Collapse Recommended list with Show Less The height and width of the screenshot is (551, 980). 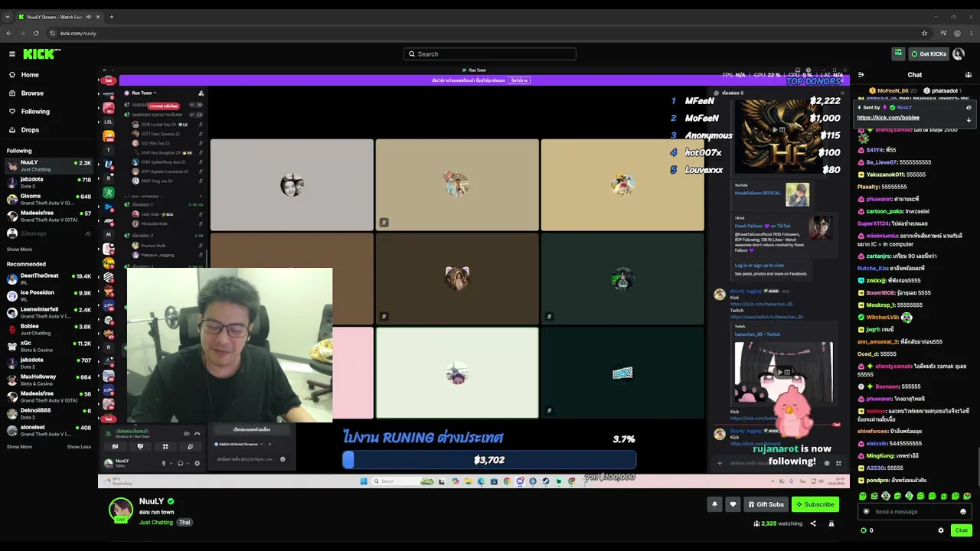79,447
